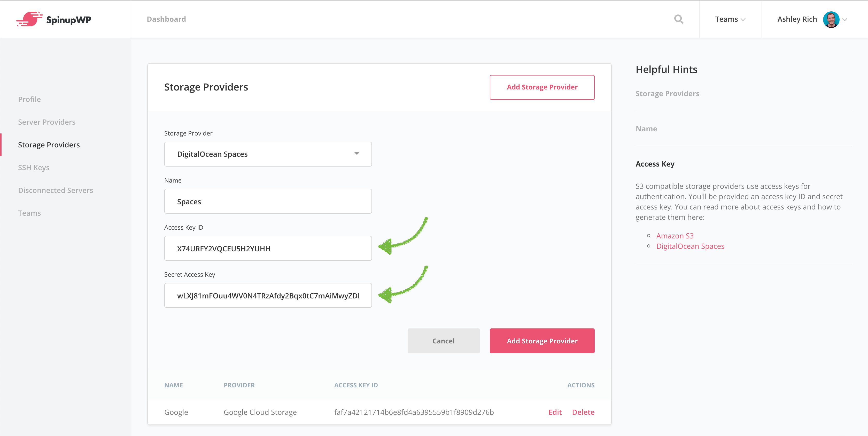Click the NAME column header

(174, 385)
